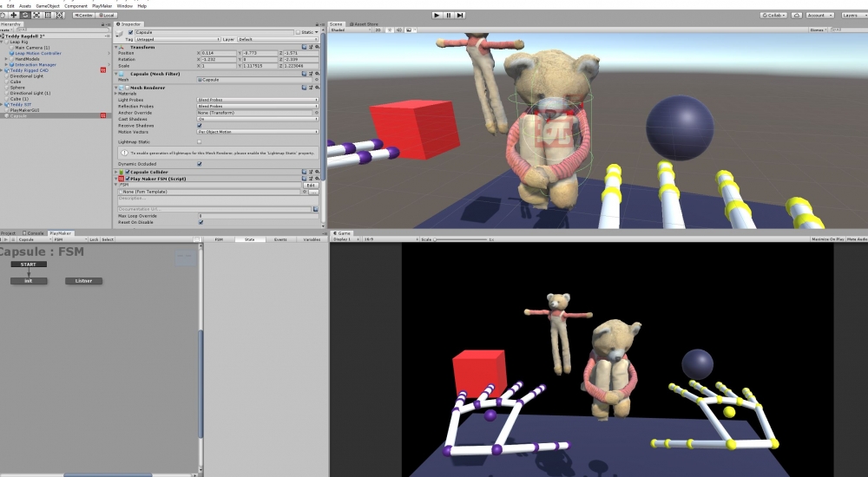Switch to the Console tab
The height and width of the screenshot is (477, 868).
click(36, 232)
